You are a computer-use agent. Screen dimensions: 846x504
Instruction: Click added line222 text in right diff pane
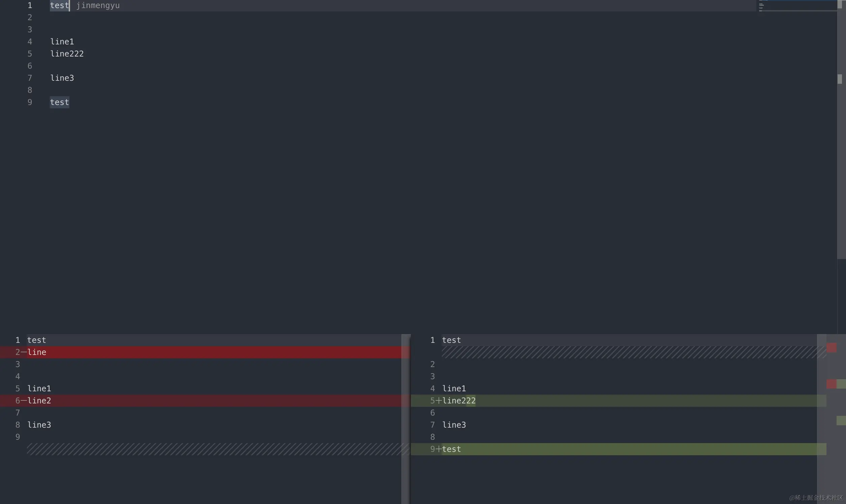point(458,401)
